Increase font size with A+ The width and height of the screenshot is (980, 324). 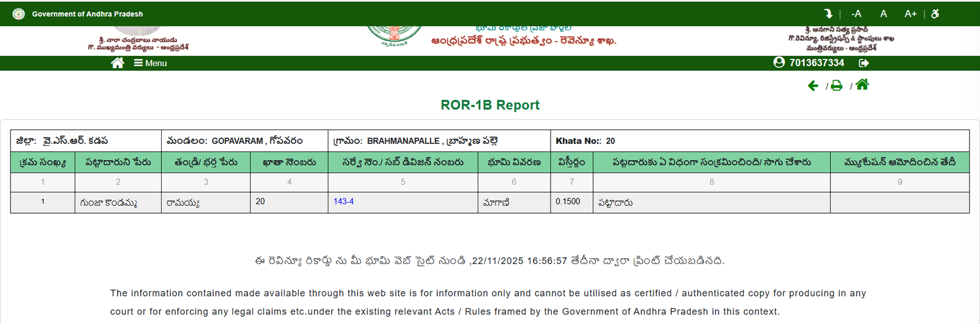coord(911,13)
